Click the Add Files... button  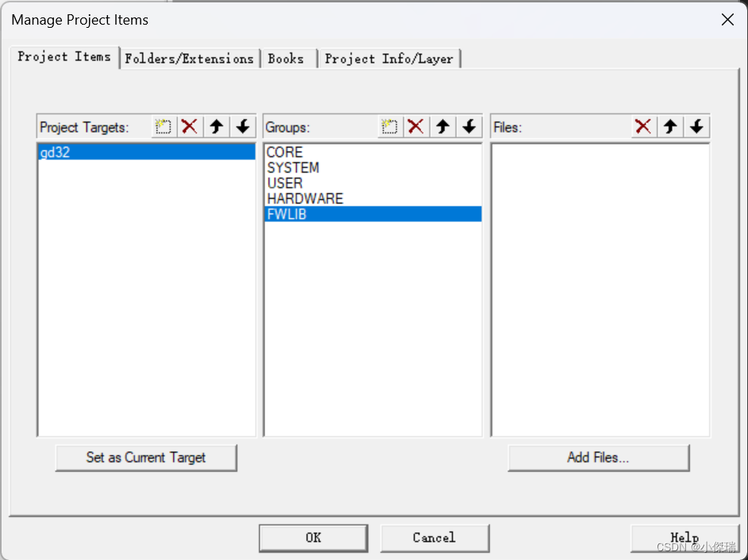(x=598, y=458)
